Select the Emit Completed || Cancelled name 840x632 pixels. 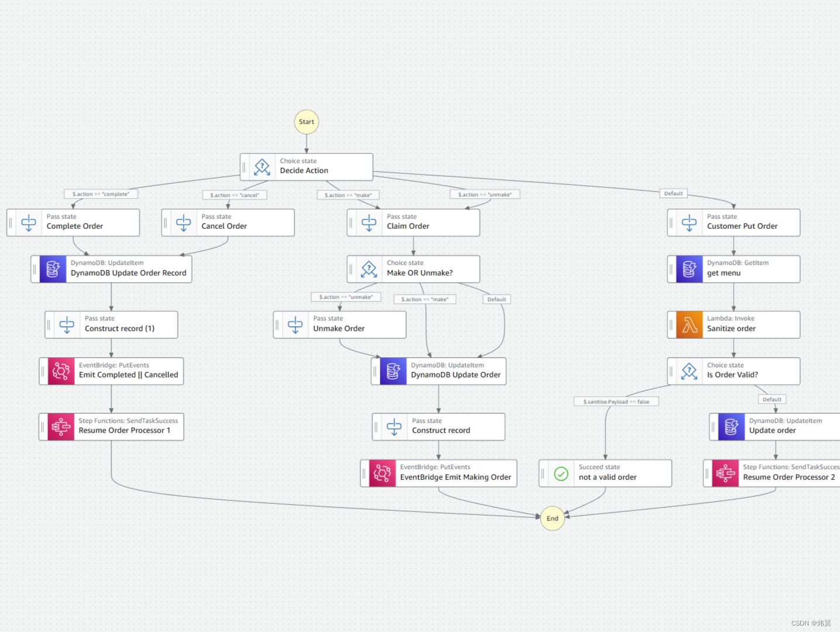[129, 375]
